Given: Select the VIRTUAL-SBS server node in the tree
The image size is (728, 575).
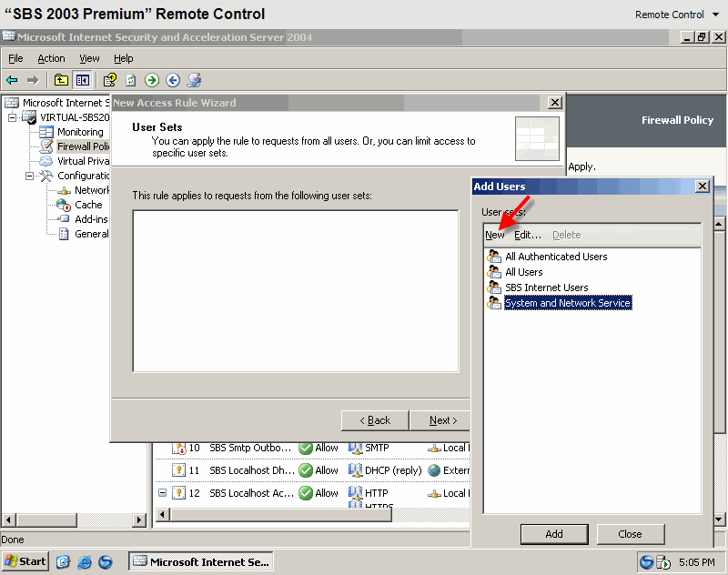Looking at the screenshot, I should (x=75, y=117).
